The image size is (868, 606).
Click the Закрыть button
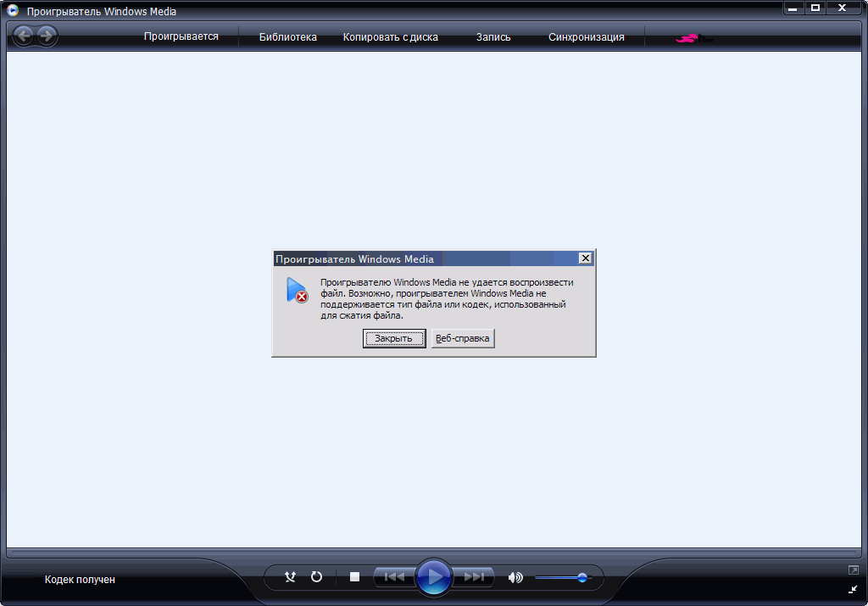point(394,338)
